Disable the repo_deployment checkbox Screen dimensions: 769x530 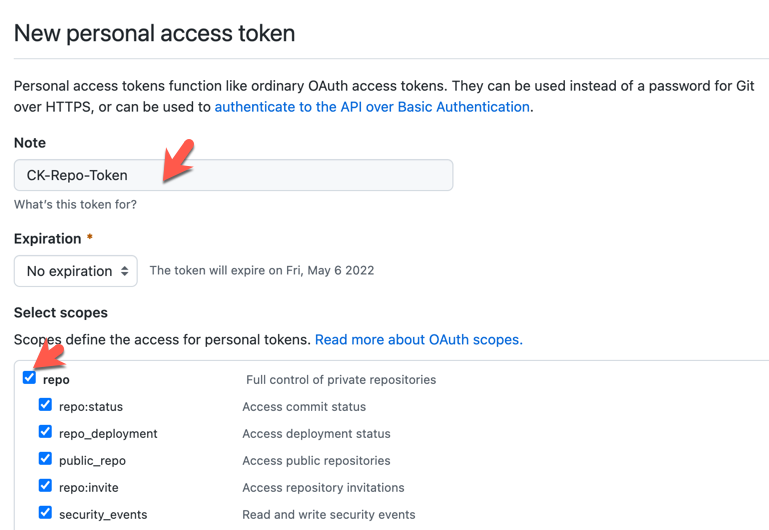click(45, 432)
